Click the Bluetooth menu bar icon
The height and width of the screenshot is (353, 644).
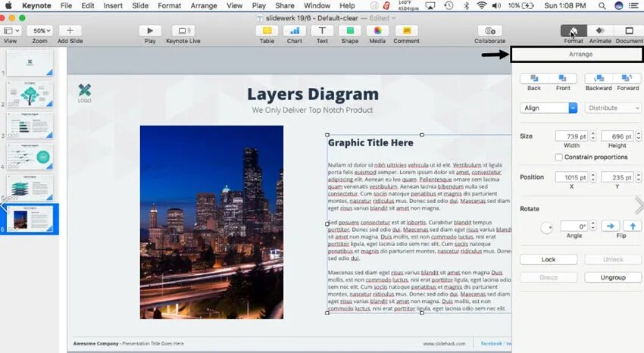(466, 6)
